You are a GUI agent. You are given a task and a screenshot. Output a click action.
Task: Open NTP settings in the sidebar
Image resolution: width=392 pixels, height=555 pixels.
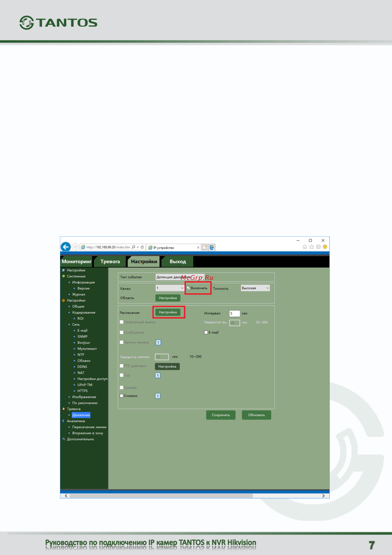81,355
